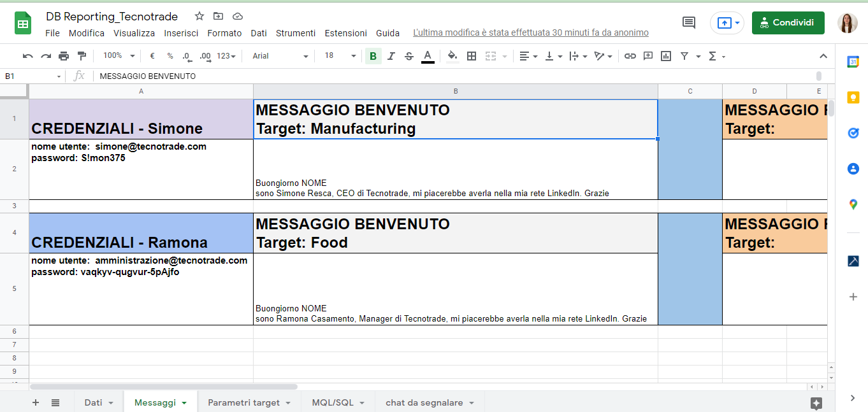Open the File menu
This screenshot has width=868, height=412.
[53, 33]
